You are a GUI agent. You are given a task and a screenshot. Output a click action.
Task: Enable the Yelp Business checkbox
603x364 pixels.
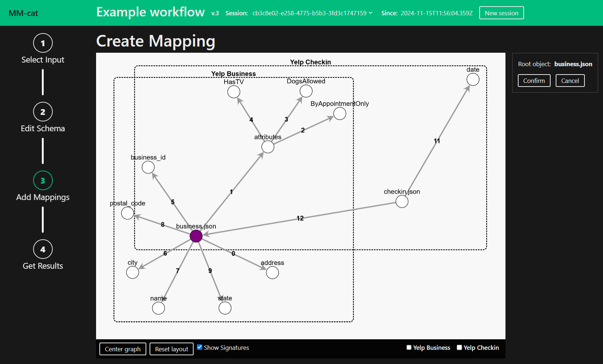[409, 348]
